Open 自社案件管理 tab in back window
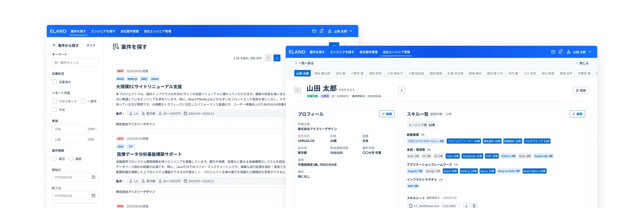The height and width of the screenshot is (208, 644). (x=130, y=31)
